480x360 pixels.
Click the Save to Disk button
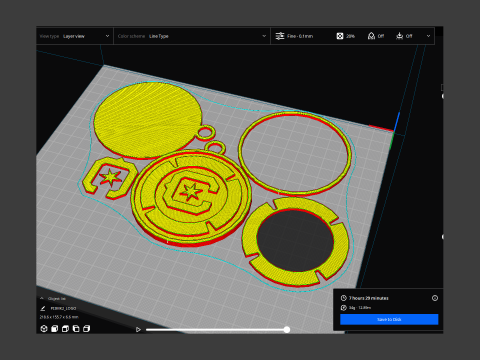(389, 319)
